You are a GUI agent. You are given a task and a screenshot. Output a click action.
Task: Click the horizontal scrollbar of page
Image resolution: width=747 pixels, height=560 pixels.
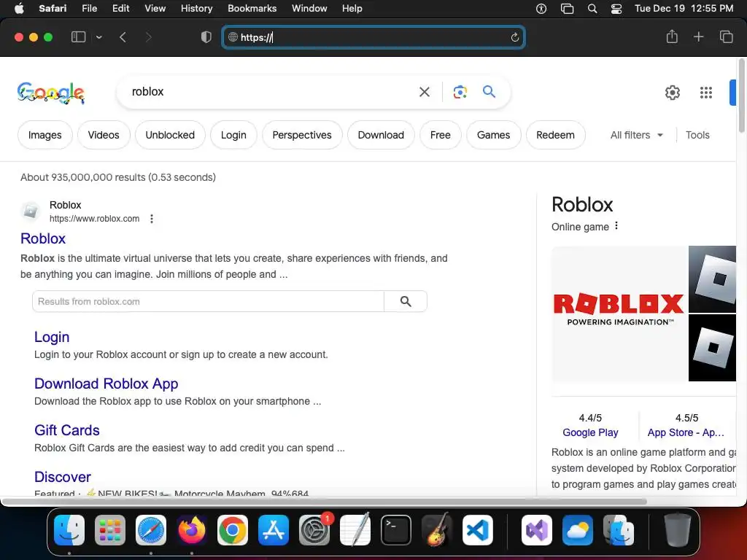pos(324,501)
